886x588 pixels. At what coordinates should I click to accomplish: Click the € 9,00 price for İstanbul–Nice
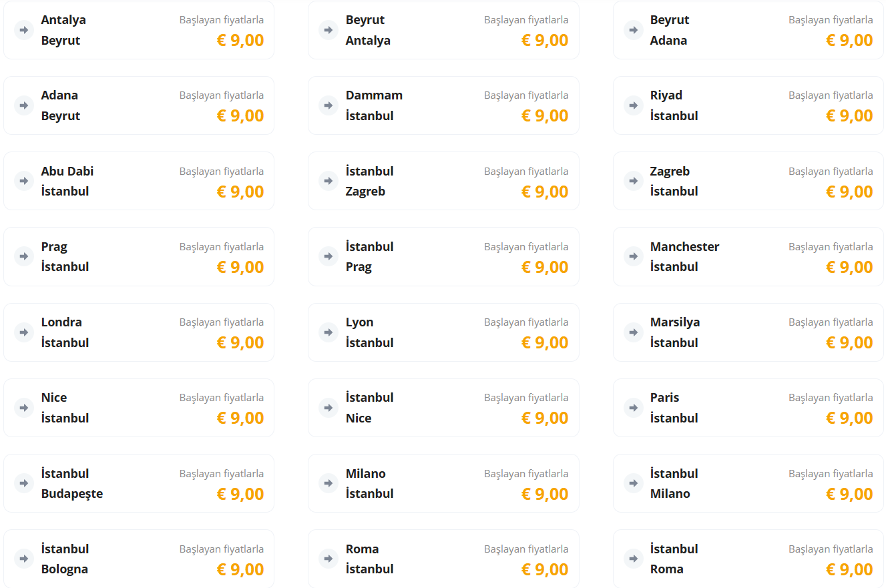click(545, 418)
